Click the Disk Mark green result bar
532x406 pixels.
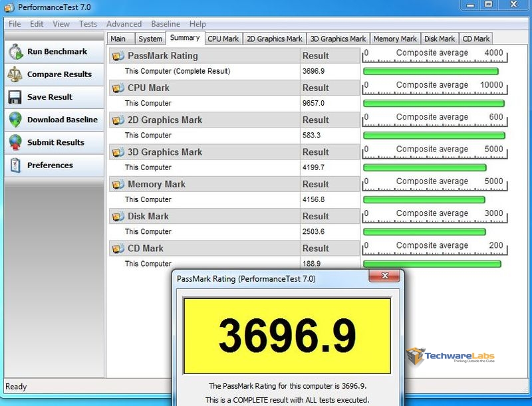424,232
